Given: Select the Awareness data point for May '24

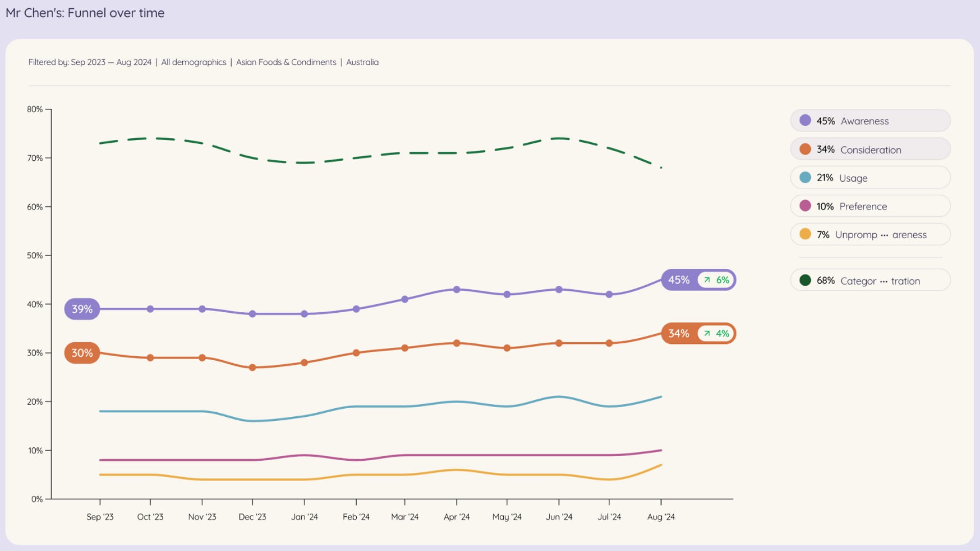Looking at the screenshot, I should [x=507, y=294].
